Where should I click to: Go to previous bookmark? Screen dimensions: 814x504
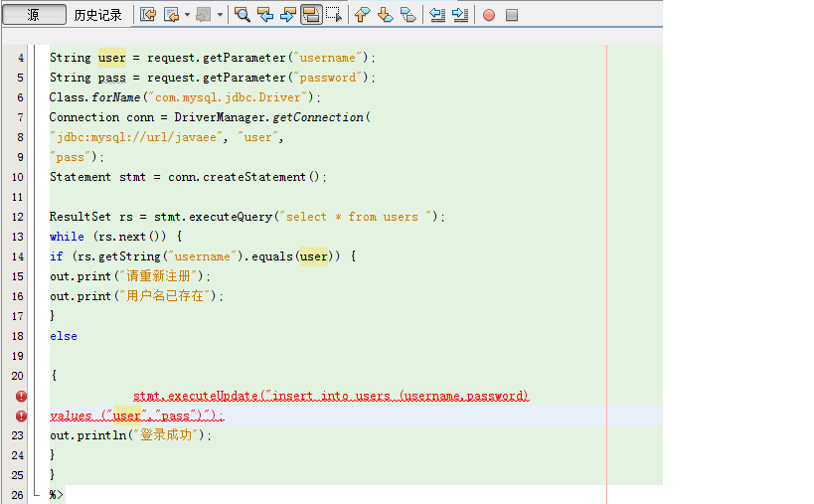click(363, 15)
